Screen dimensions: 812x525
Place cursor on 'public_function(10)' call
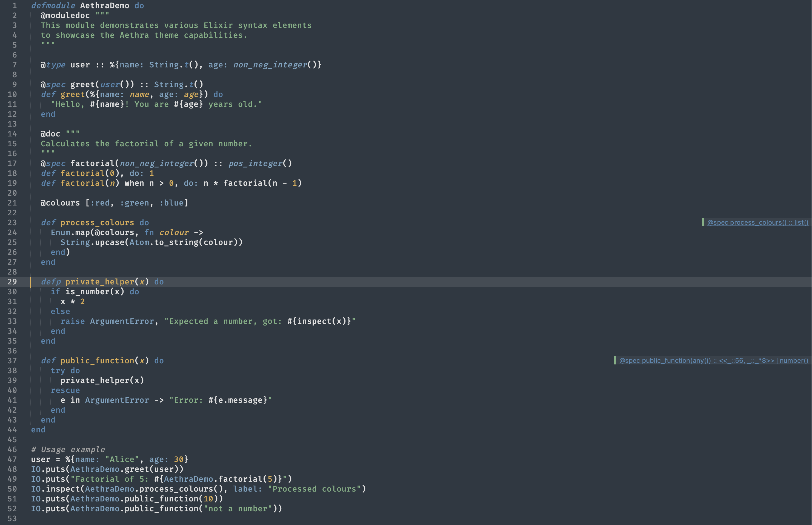[x=171, y=499]
